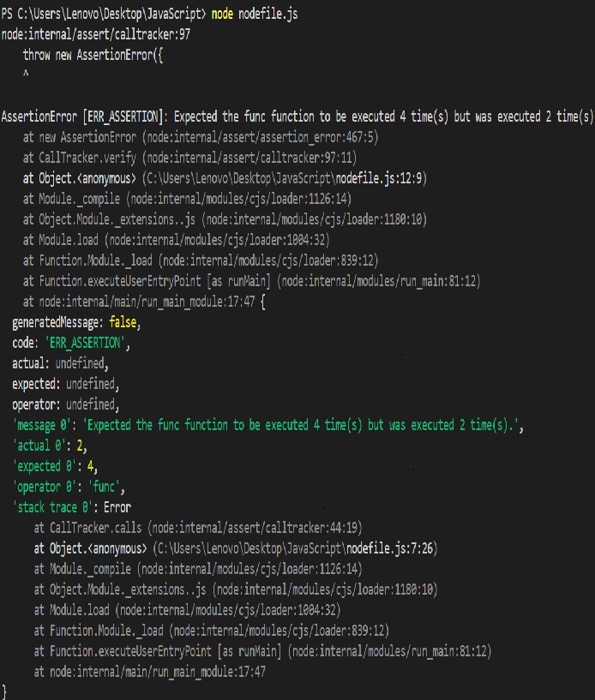Click the generatedMessage 'false' value
The height and width of the screenshot is (700, 595).
pyautogui.click(x=123, y=322)
